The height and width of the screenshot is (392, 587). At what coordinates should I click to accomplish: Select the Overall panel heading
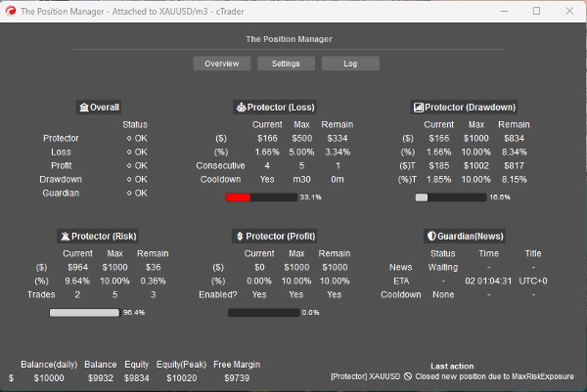point(99,108)
